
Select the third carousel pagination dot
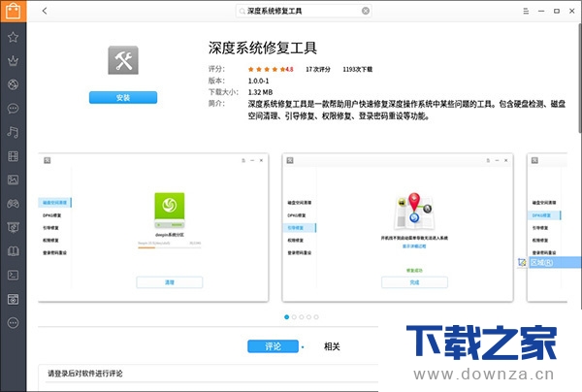coord(302,317)
